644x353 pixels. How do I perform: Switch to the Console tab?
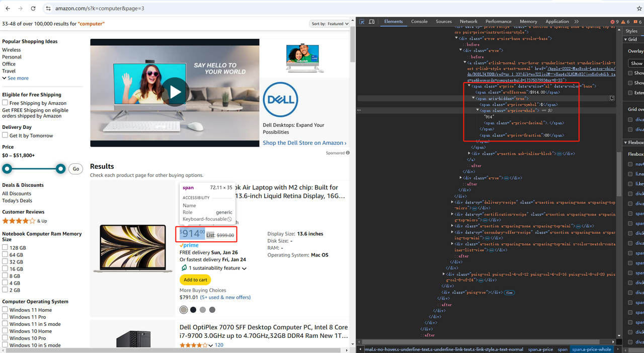(x=419, y=22)
